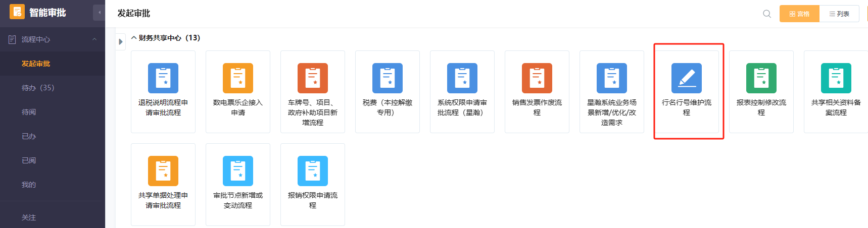Viewport: 868px width, 228px height.
Task: Click the 共享单据处理申请审批流程 label
Action: pyautogui.click(x=163, y=200)
